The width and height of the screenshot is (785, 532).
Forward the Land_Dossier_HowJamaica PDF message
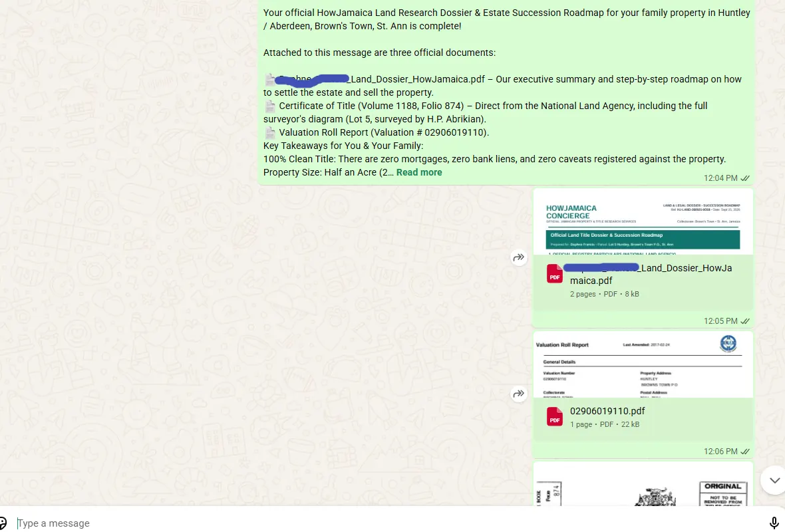519,257
